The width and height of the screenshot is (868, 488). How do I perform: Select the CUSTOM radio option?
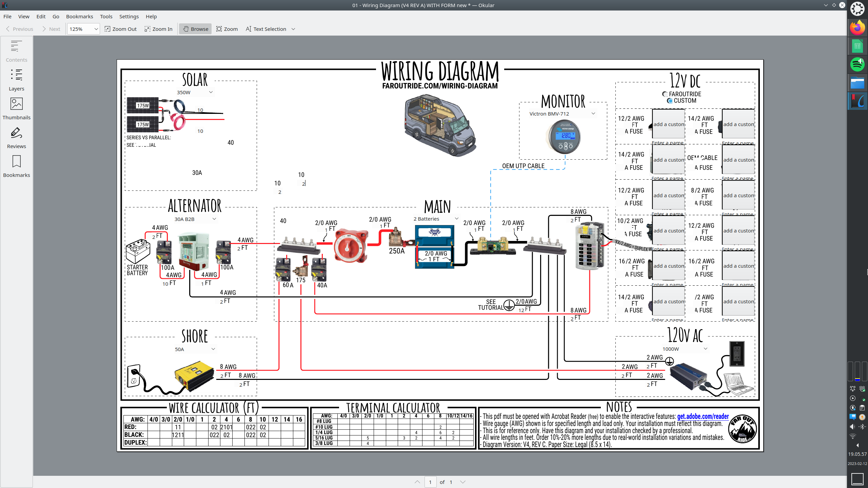(x=670, y=101)
